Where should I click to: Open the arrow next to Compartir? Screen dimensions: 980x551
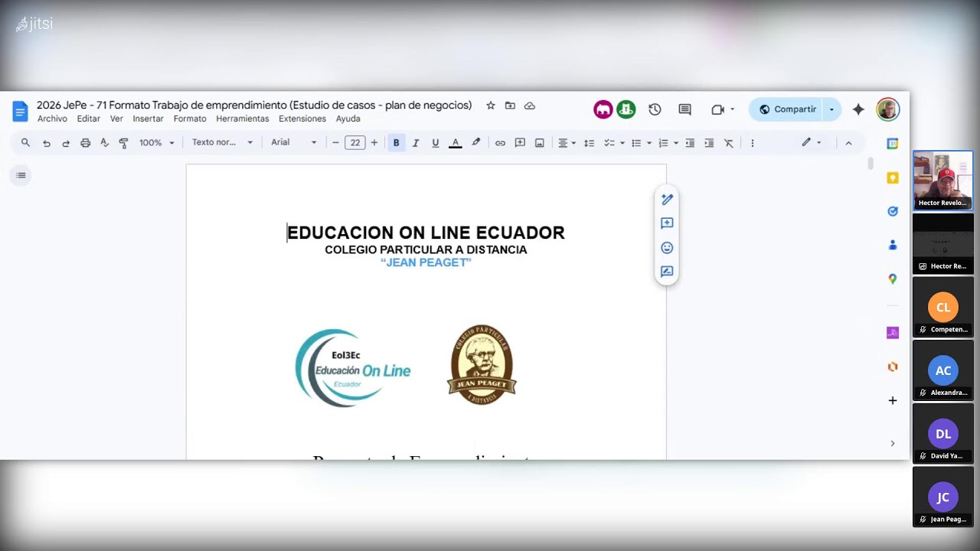pyautogui.click(x=831, y=109)
